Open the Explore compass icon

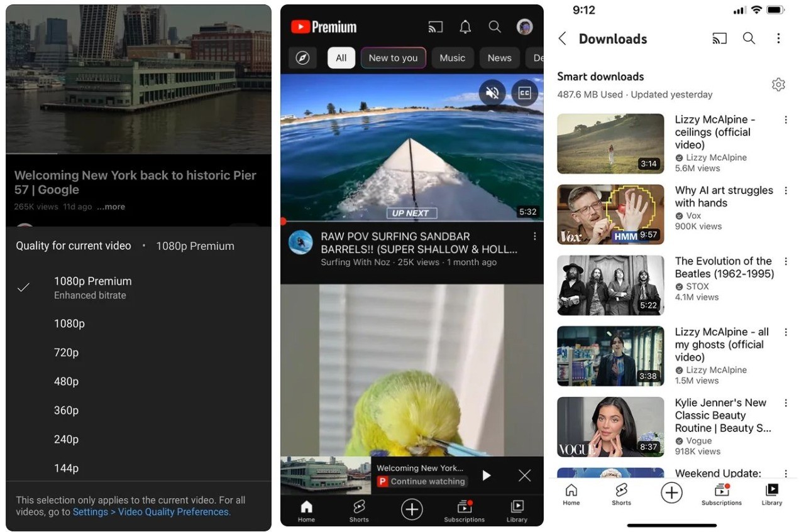[302, 58]
